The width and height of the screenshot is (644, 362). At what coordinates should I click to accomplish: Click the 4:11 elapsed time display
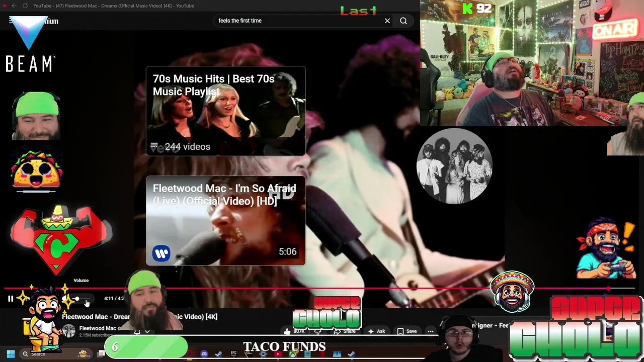click(108, 299)
